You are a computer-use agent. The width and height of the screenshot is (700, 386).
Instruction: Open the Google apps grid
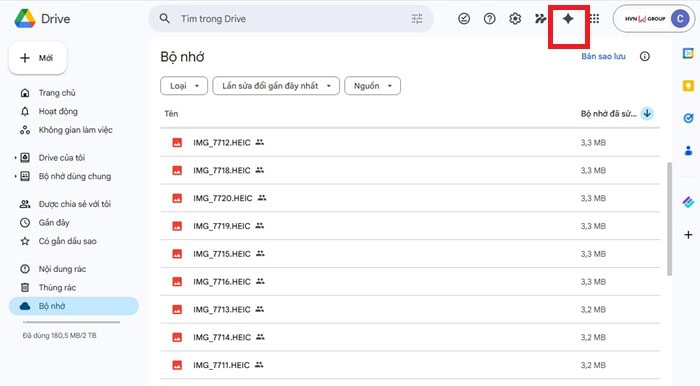coord(594,19)
